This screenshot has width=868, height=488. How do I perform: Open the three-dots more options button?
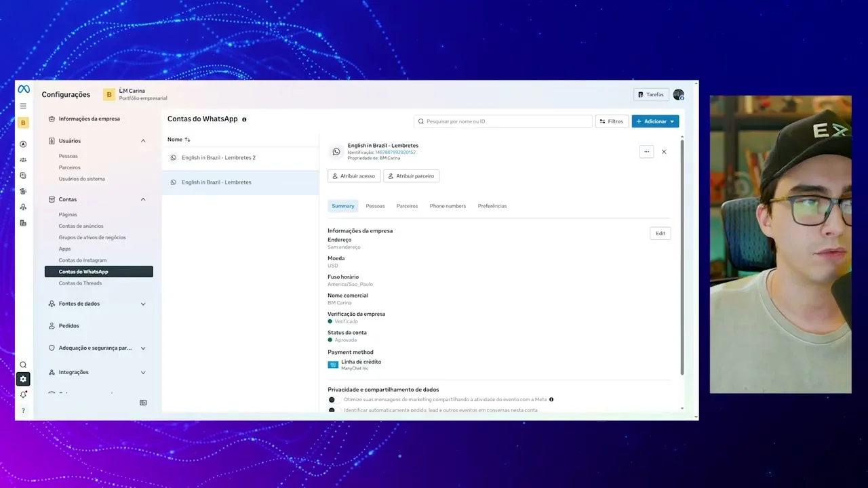coord(646,152)
